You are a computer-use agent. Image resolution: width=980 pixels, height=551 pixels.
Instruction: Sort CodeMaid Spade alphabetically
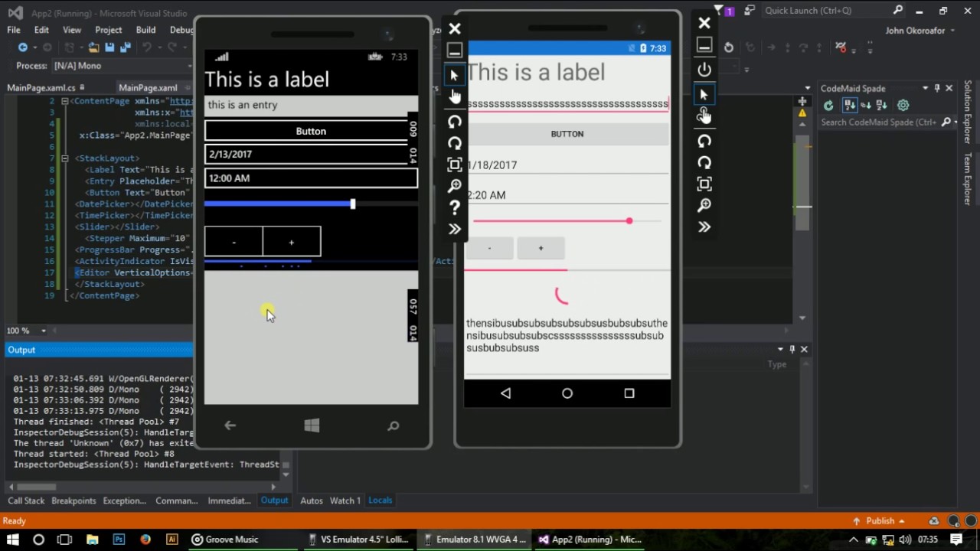pos(882,106)
